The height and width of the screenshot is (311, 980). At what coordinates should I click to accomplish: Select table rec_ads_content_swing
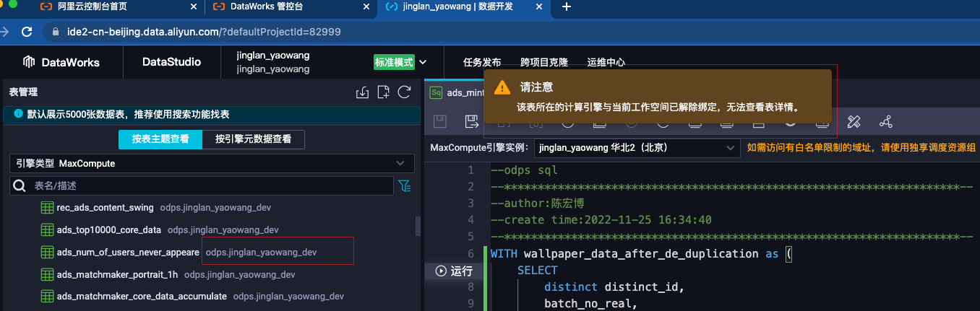point(105,208)
